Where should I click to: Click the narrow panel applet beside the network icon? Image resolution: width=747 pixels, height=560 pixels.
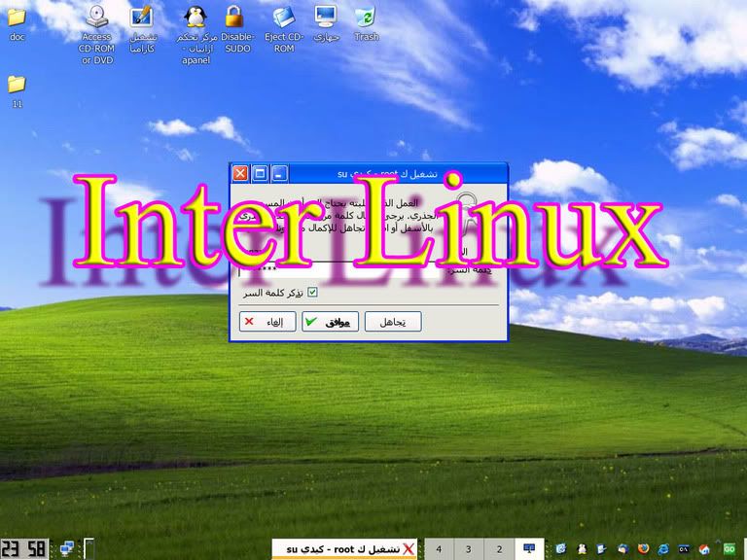point(89,548)
